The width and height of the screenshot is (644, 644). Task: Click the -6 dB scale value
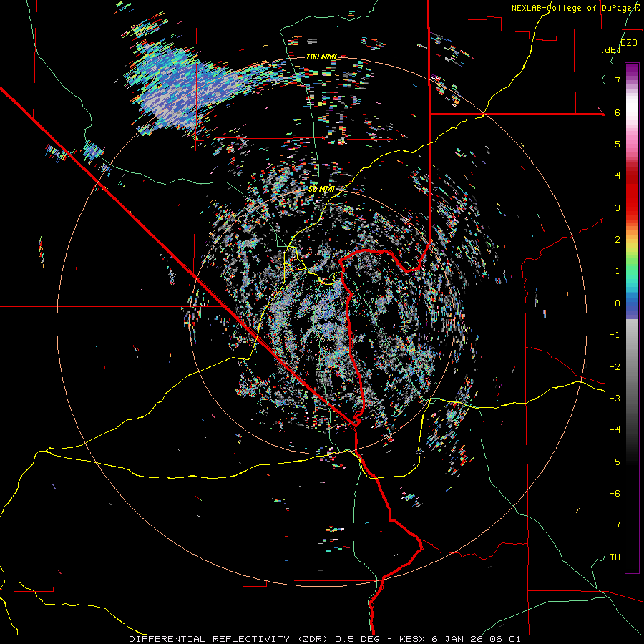pos(615,494)
